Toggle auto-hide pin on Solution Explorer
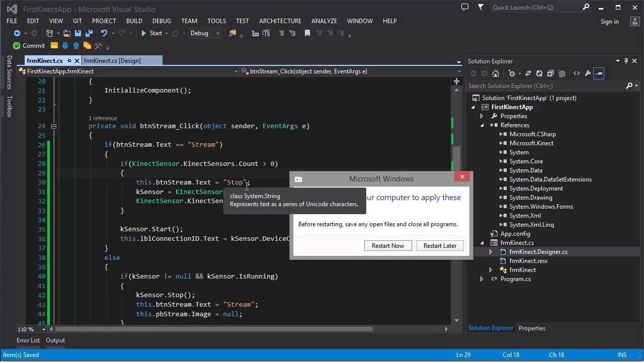644x362 pixels. tap(626, 61)
